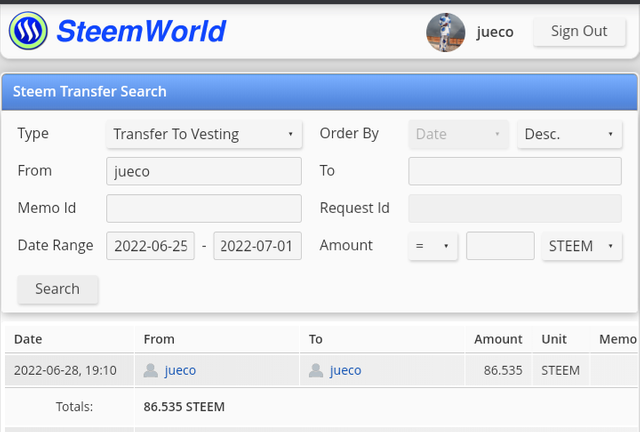Click jueco profile avatar picture
Image resolution: width=640 pixels, height=432 pixels.
(445, 32)
